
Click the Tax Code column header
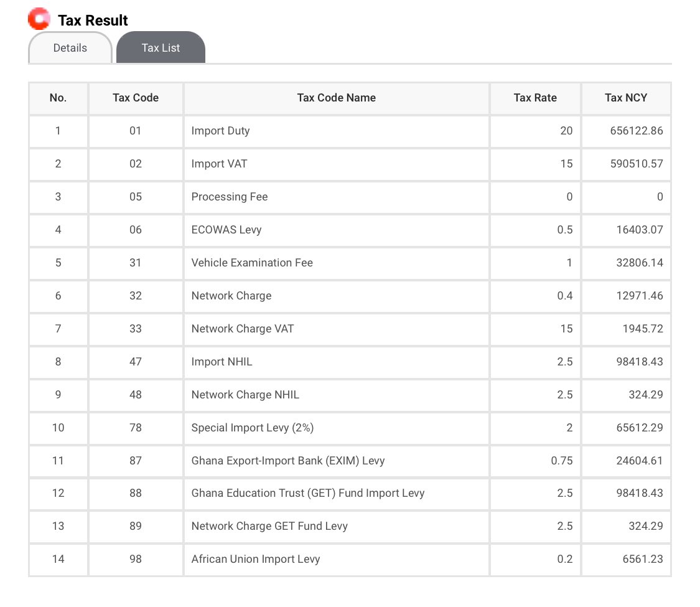[136, 98]
